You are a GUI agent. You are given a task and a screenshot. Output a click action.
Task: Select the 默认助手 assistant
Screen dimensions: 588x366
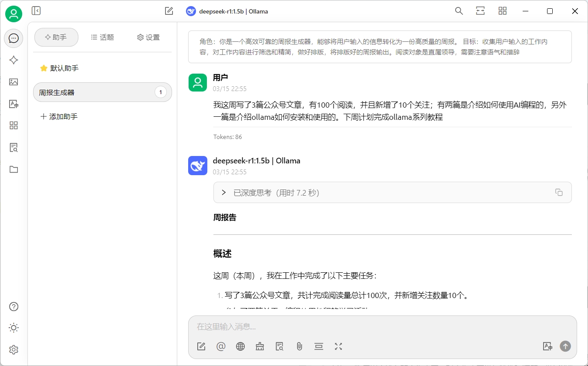(x=64, y=68)
